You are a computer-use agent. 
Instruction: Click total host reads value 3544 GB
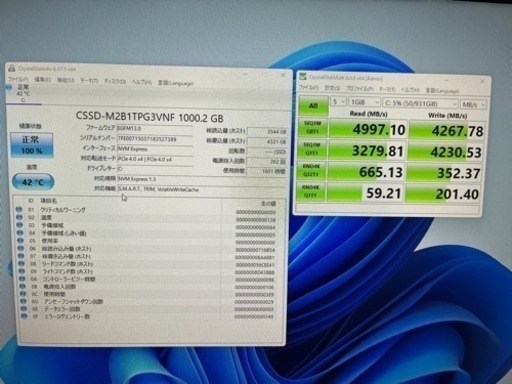click(267, 132)
